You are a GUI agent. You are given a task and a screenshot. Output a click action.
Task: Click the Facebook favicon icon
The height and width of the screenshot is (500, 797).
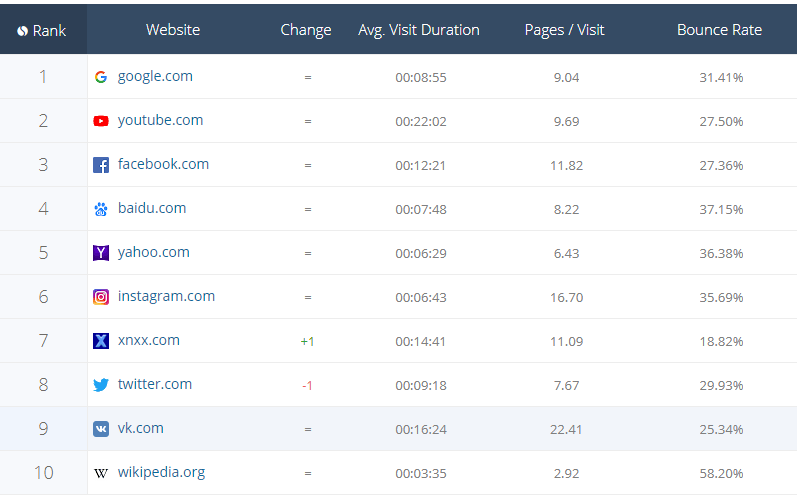point(101,165)
